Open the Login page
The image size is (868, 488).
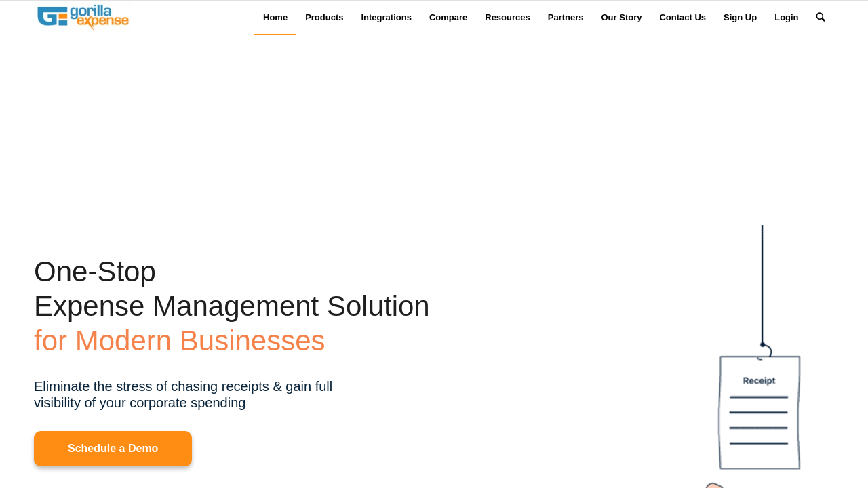click(x=786, y=18)
